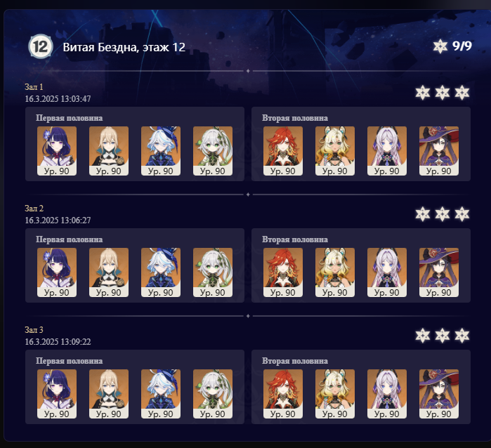Viewport: 491px width, 448px height.
Task: Click the first star of Зал 1
Action: pyautogui.click(x=423, y=93)
